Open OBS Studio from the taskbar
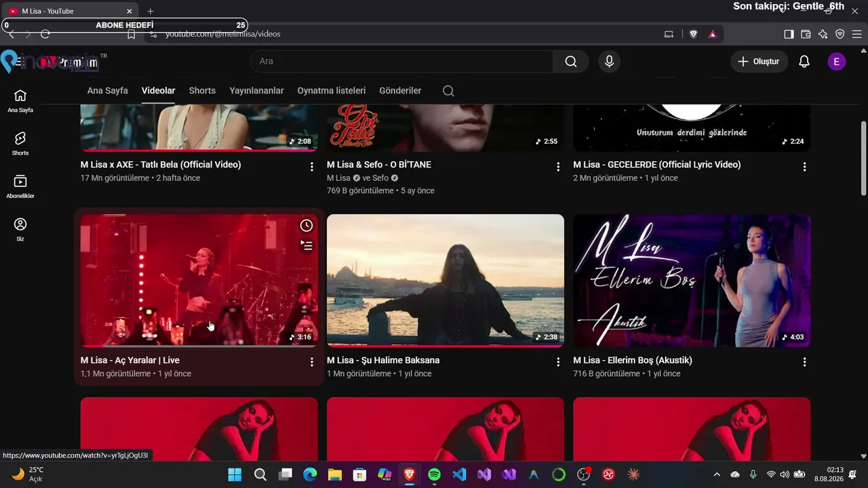Viewport: 868px width, 488px height. coord(584,474)
